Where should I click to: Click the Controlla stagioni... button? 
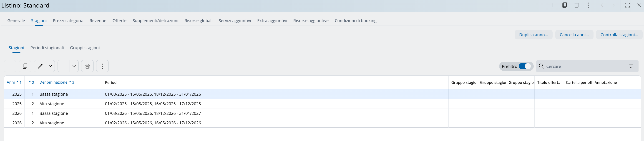pos(619,35)
